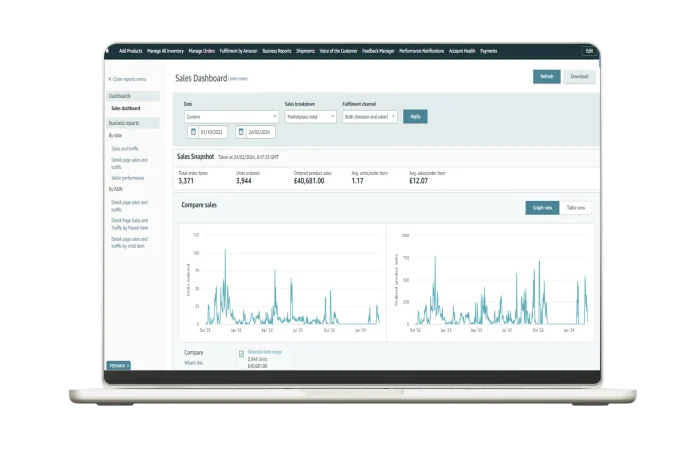Click the Feedback tab at bottom left
The image size is (700, 450).
pos(118,365)
